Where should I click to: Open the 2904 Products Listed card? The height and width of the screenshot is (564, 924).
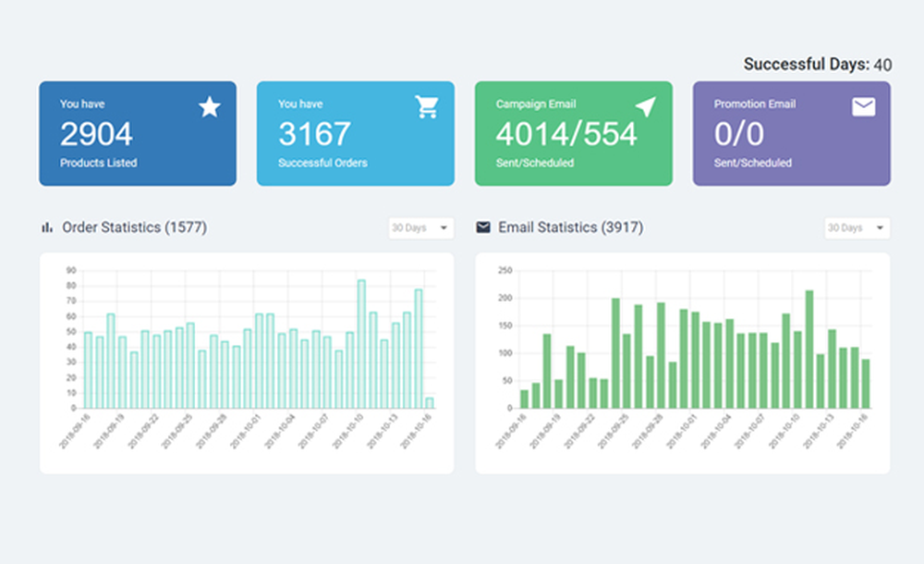138,133
